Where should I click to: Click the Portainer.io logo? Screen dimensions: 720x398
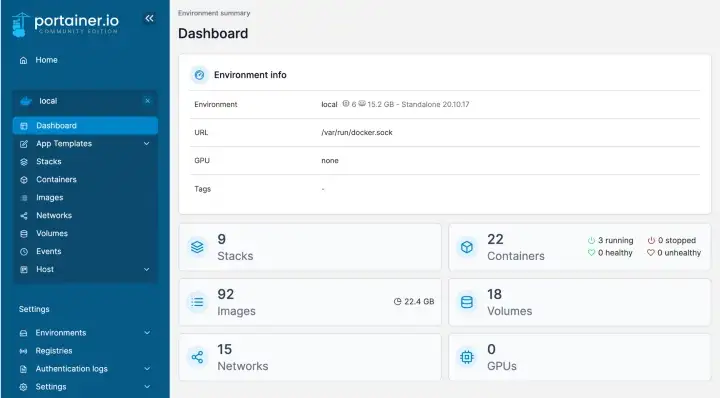[x=65, y=24]
